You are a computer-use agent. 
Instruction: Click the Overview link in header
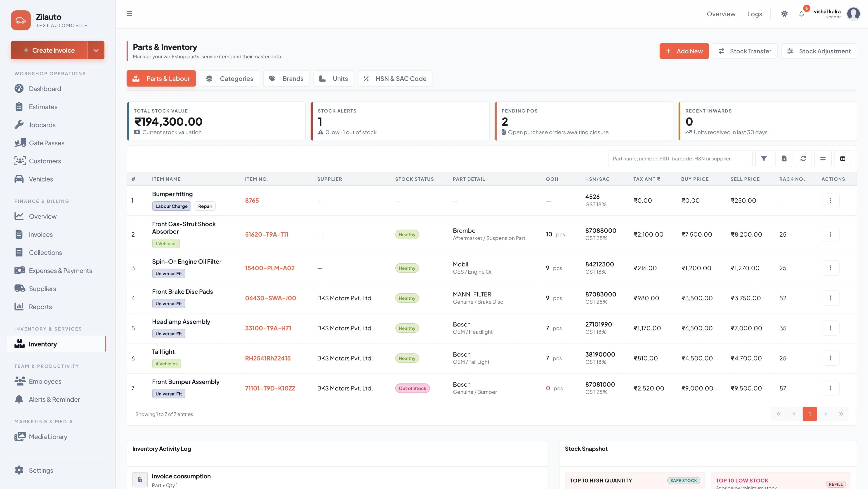pyautogui.click(x=721, y=14)
